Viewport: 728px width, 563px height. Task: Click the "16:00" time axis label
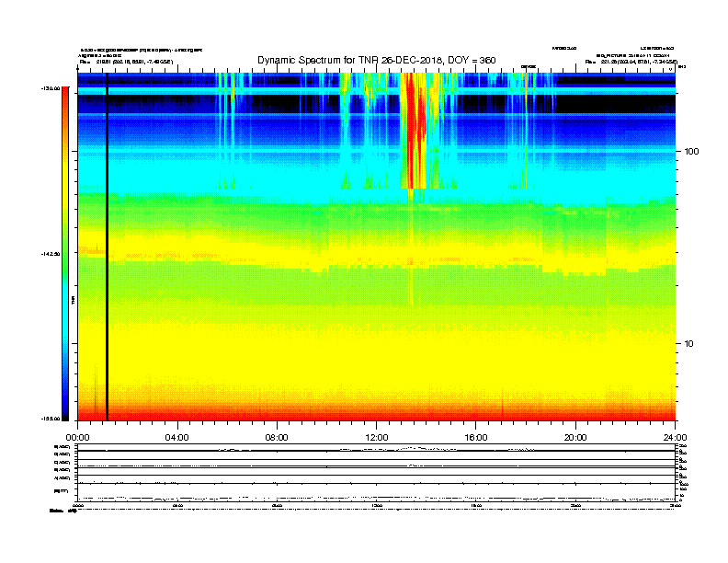476,438
